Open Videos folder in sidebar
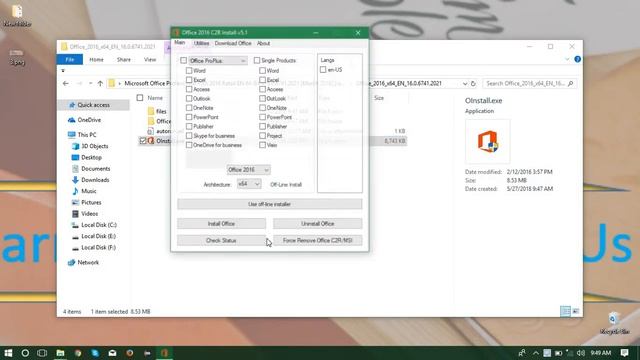Viewport: 640px width, 360px height. [89, 214]
